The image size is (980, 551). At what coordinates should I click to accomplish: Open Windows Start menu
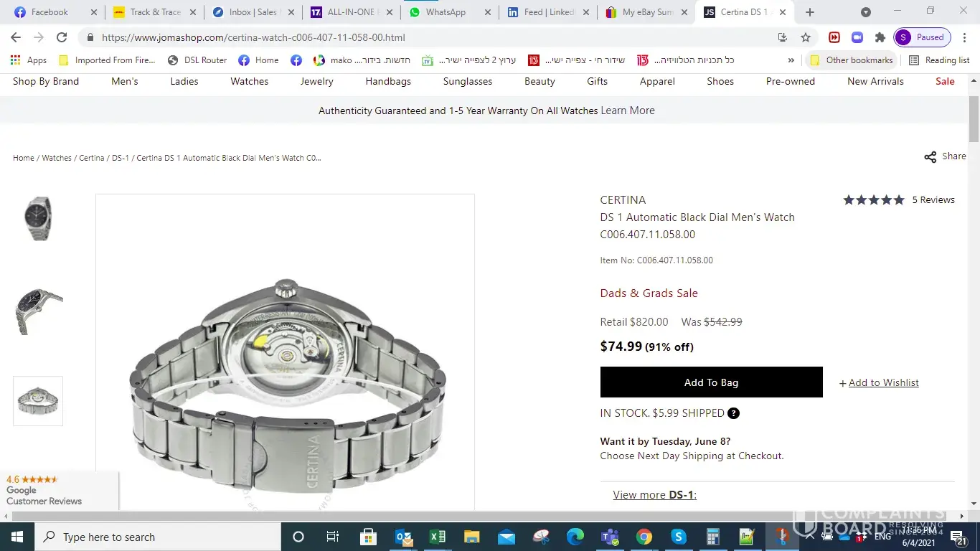pyautogui.click(x=17, y=537)
